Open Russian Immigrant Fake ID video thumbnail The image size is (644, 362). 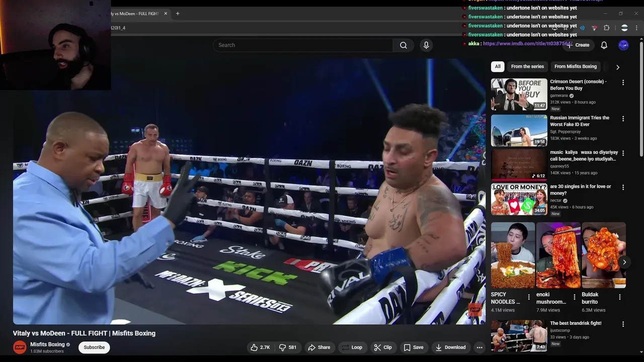click(x=519, y=130)
